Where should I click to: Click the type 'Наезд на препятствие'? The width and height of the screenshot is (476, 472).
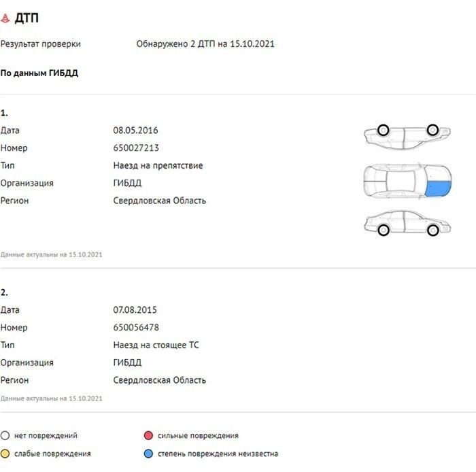[x=158, y=165]
